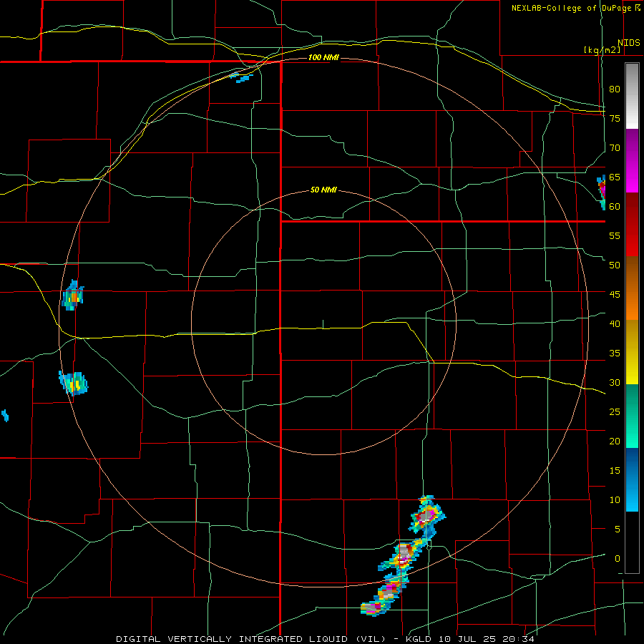Image resolution: width=644 pixels, height=644 pixels.
Task: Click the 10 value on the color scale
Action: pyautogui.click(x=615, y=500)
